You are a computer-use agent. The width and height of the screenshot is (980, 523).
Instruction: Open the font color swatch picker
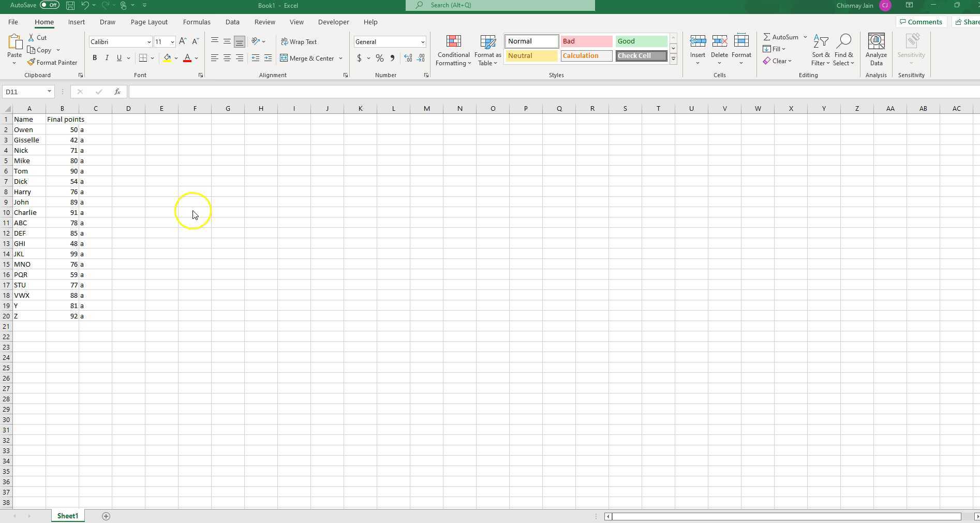point(196,58)
